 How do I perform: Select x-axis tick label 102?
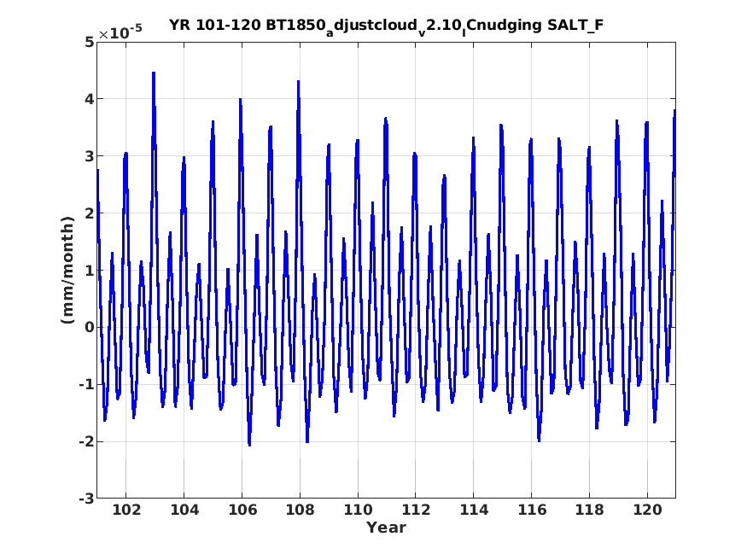pyautogui.click(x=126, y=510)
